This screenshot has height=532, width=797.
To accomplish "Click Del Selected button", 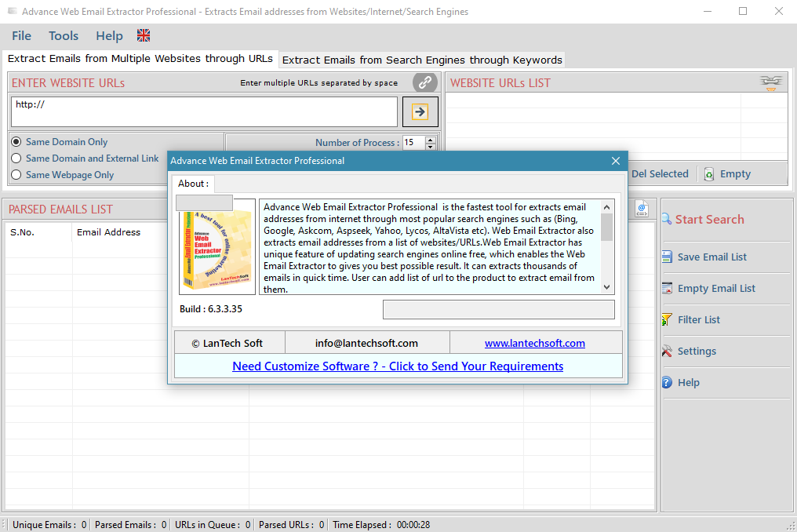I will 659,174.
